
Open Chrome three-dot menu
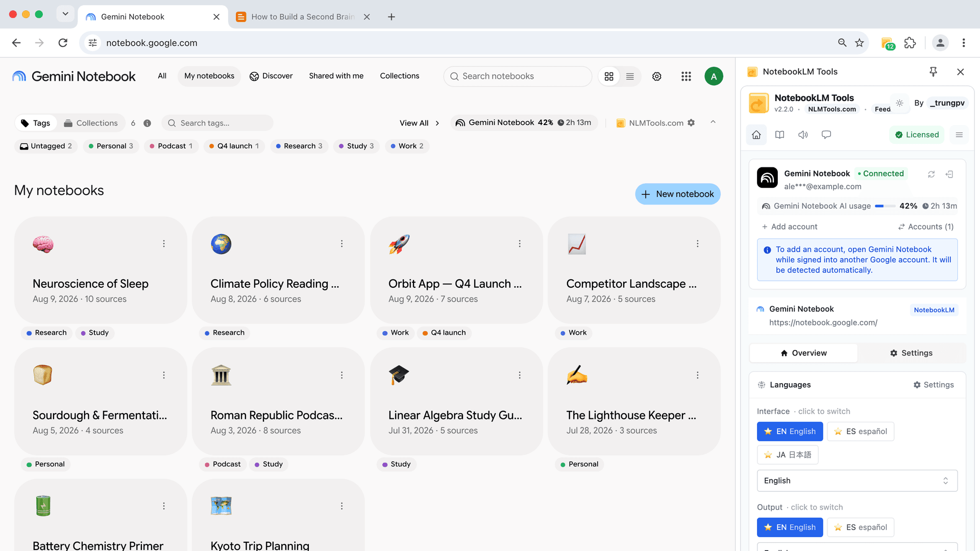point(964,43)
